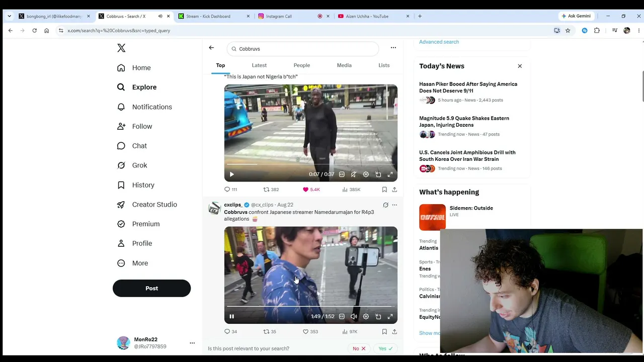Click the Post button
The width and height of the screenshot is (644, 362).
(x=151, y=289)
